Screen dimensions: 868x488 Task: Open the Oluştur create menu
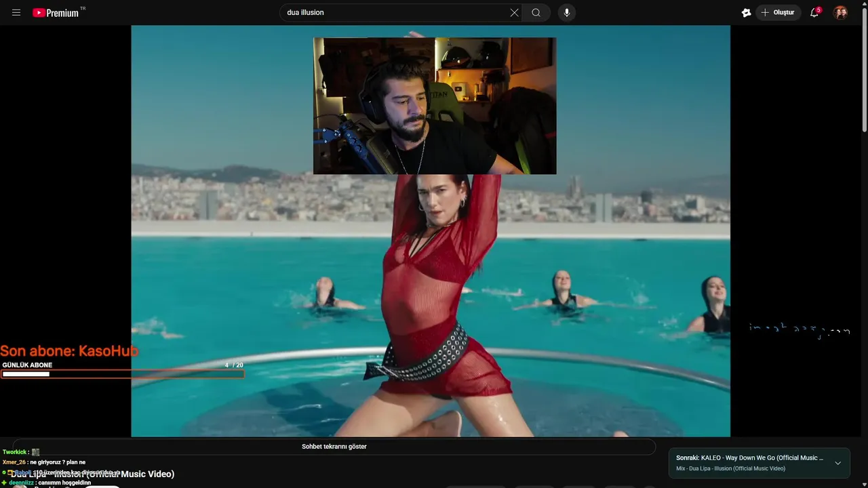pos(778,12)
